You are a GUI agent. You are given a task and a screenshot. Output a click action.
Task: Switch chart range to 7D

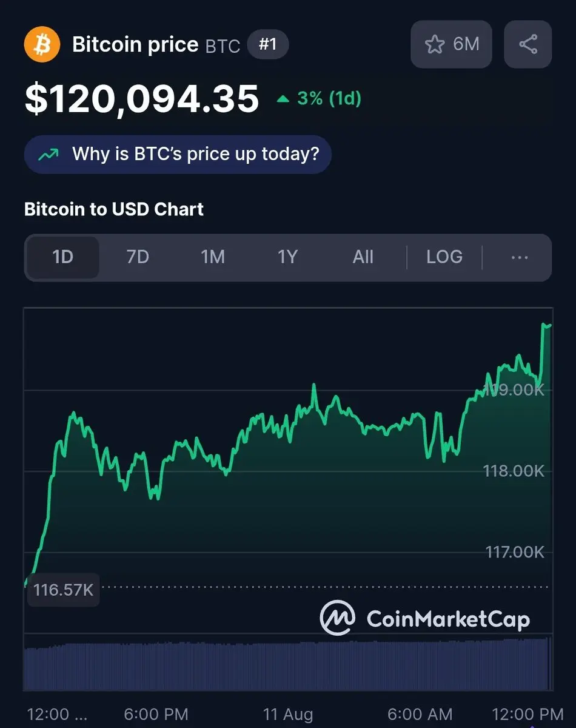tap(138, 257)
